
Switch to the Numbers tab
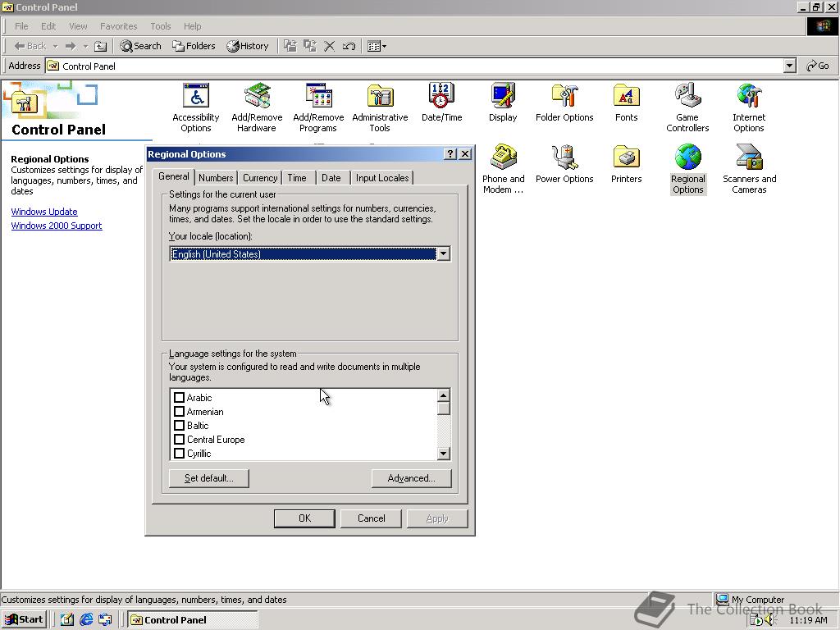coord(216,178)
